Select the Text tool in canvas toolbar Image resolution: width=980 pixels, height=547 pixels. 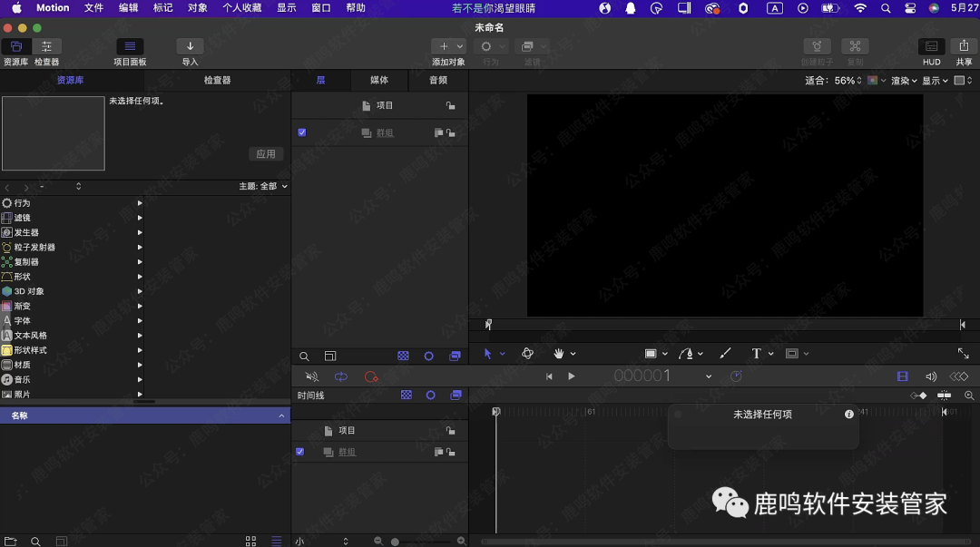[756, 354]
